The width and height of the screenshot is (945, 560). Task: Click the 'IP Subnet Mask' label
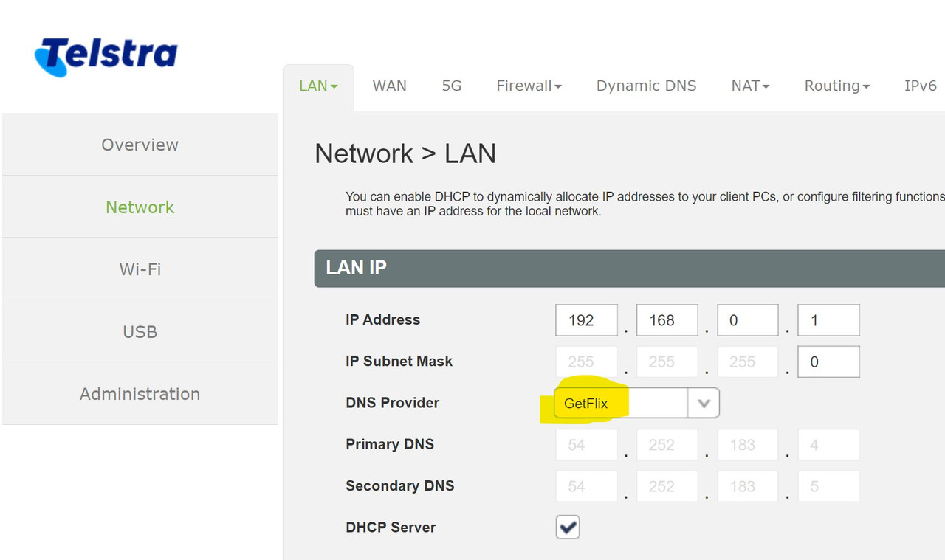click(x=399, y=362)
